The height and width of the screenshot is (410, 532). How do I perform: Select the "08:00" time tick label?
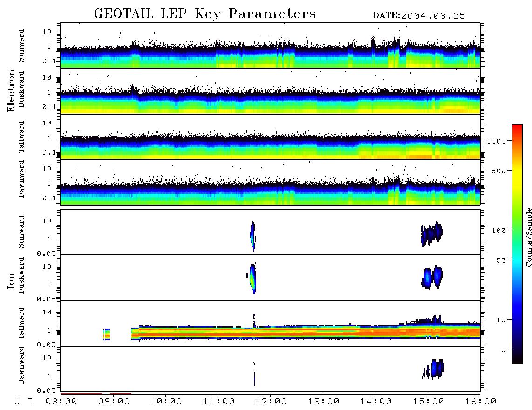pyautogui.click(x=61, y=402)
